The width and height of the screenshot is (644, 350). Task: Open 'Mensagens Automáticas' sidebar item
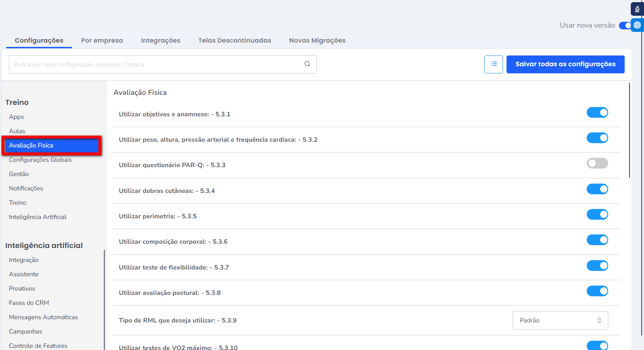(x=43, y=317)
